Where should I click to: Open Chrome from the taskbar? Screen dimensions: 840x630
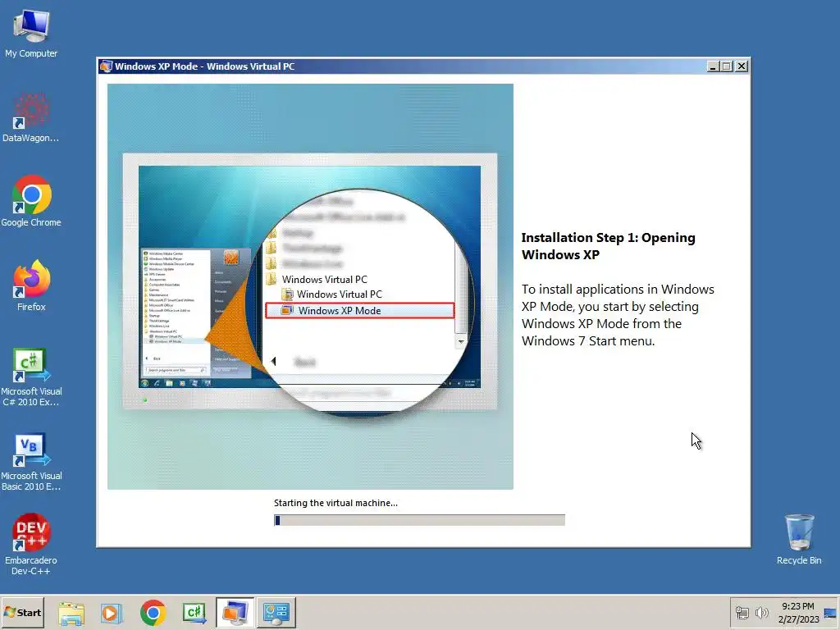[153, 613]
